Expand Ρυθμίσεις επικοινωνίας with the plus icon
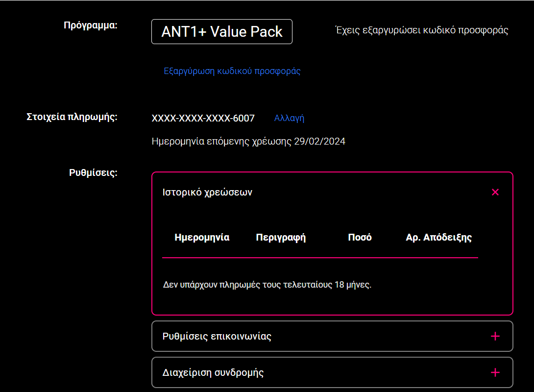The width and height of the screenshot is (534, 392). point(495,336)
